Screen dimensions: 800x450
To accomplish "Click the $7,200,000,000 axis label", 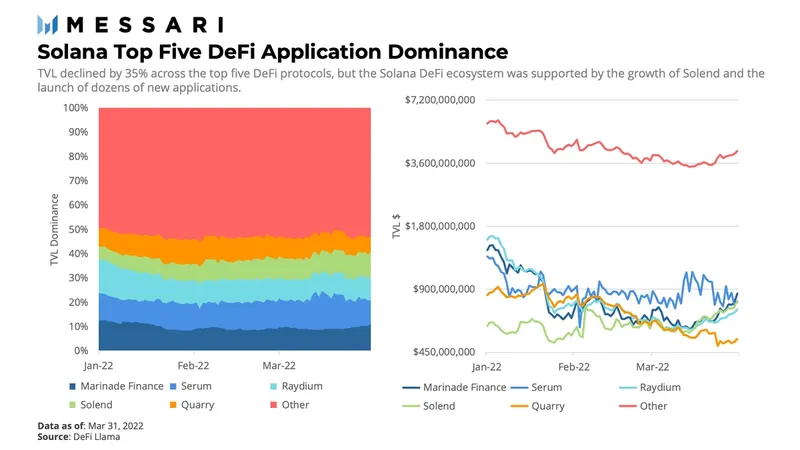I will pyautogui.click(x=440, y=100).
